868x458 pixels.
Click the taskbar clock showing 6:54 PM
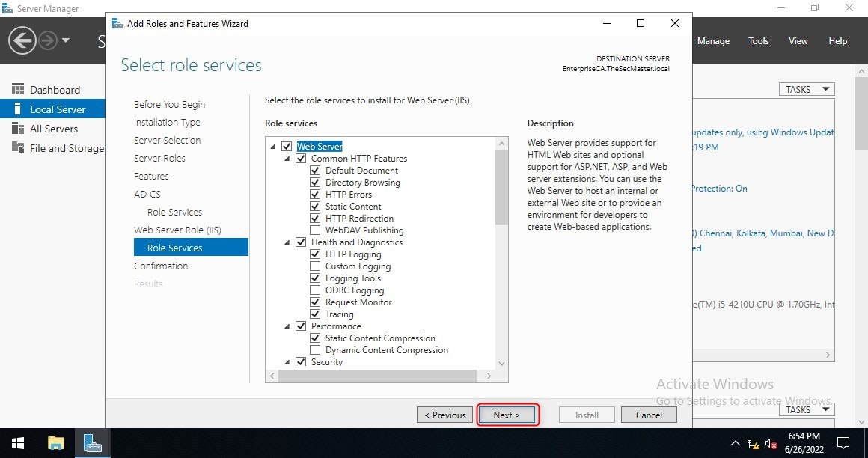[x=804, y=443]
